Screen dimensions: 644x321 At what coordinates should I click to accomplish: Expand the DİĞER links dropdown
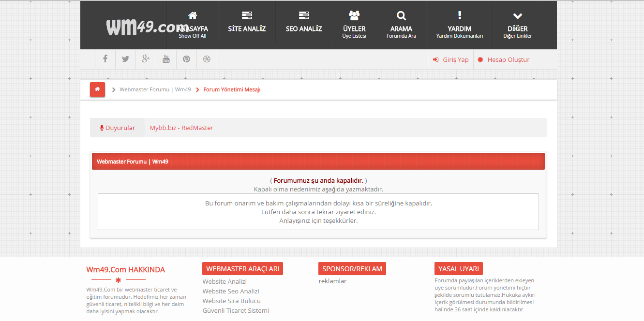point(517,25)
